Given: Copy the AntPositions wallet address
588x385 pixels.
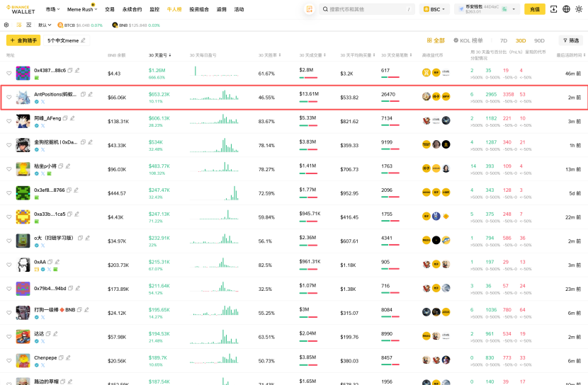Looking at the screenshot, I should [x=83, y=94].
